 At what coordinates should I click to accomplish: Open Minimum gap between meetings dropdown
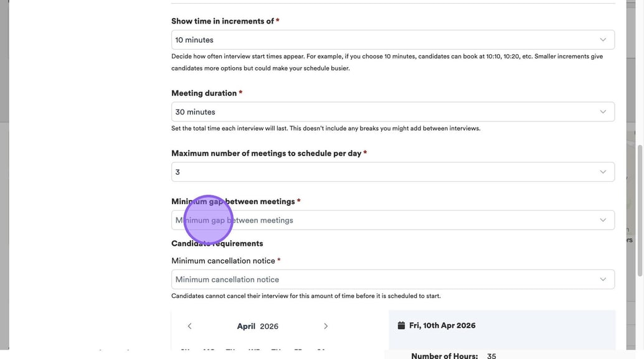click(x=392, y=220)
